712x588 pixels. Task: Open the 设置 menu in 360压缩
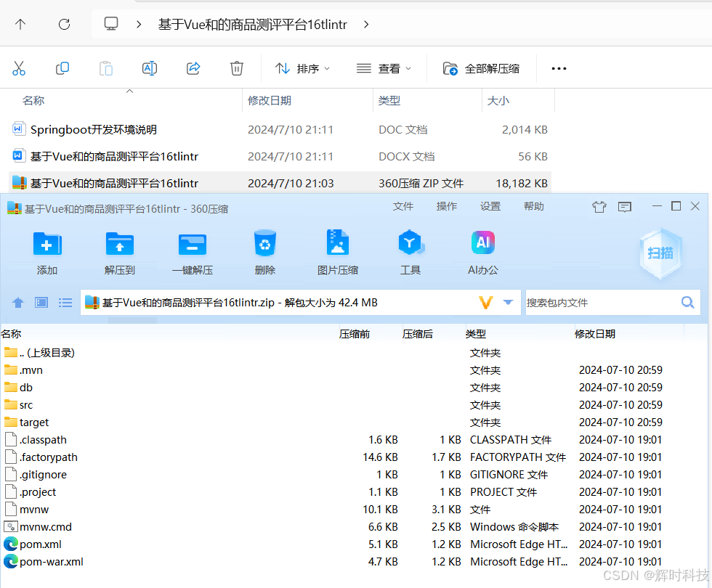[x=490, y=206]
